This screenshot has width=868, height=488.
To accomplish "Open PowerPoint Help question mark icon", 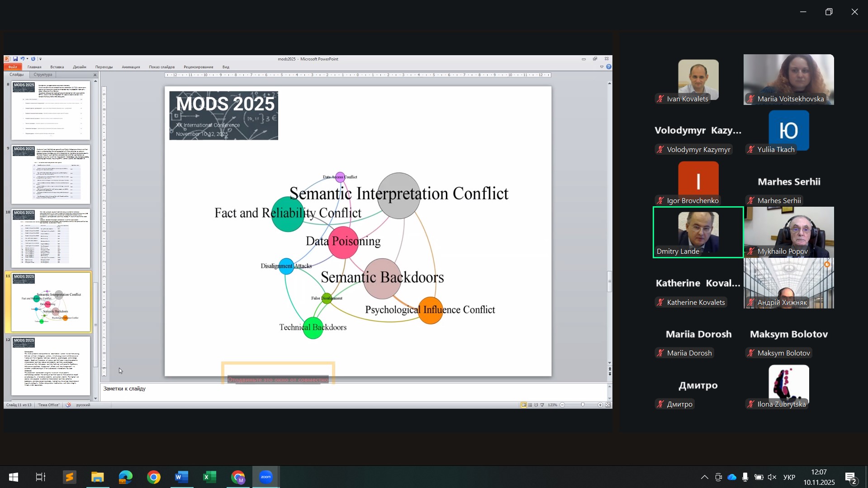I will pos(609,67).
